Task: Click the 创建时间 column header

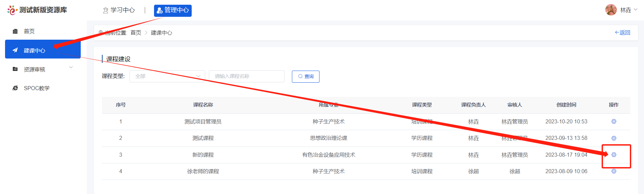Action: 566,105
